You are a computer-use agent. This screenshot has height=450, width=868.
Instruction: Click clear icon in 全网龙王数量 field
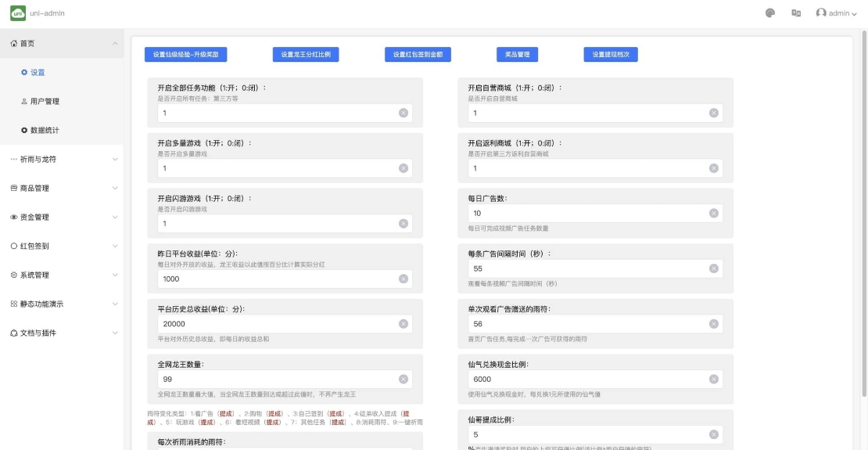point(404,379)
